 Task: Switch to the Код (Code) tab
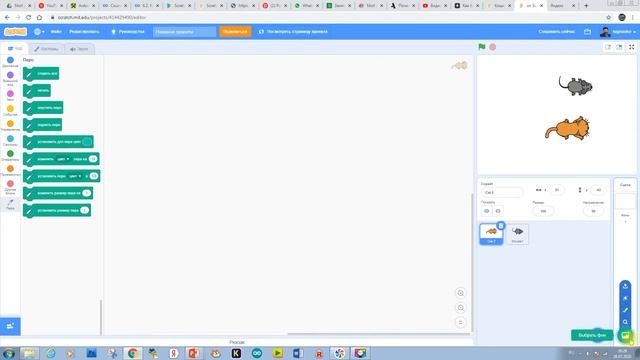tap(15, 49)
